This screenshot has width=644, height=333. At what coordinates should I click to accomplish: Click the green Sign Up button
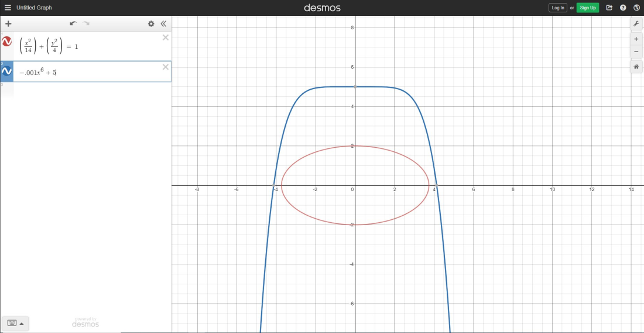tap(588, 8)
